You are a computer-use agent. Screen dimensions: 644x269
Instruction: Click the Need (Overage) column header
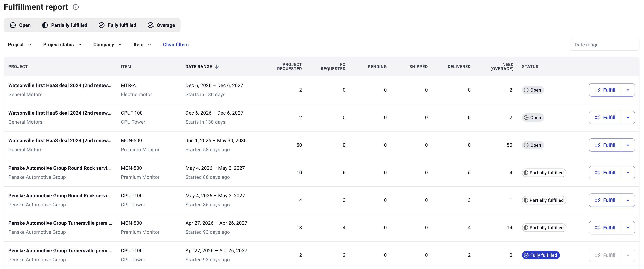[x=502, y=67]
